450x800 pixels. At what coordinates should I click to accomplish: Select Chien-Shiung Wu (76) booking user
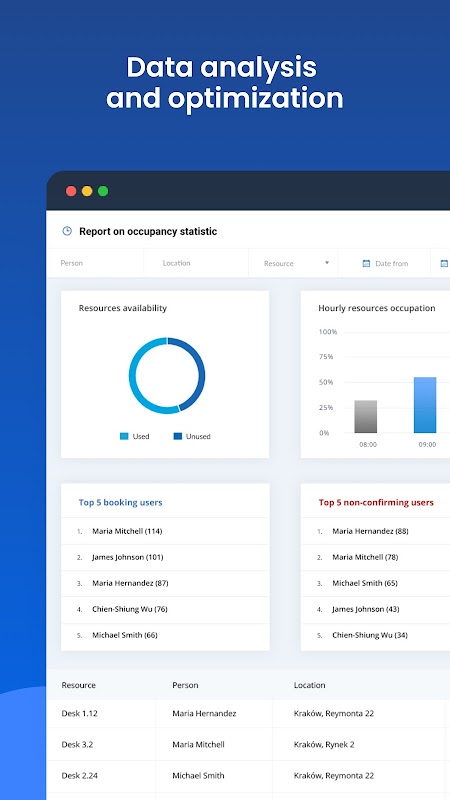pyautogui.click(x=130, y=609)
